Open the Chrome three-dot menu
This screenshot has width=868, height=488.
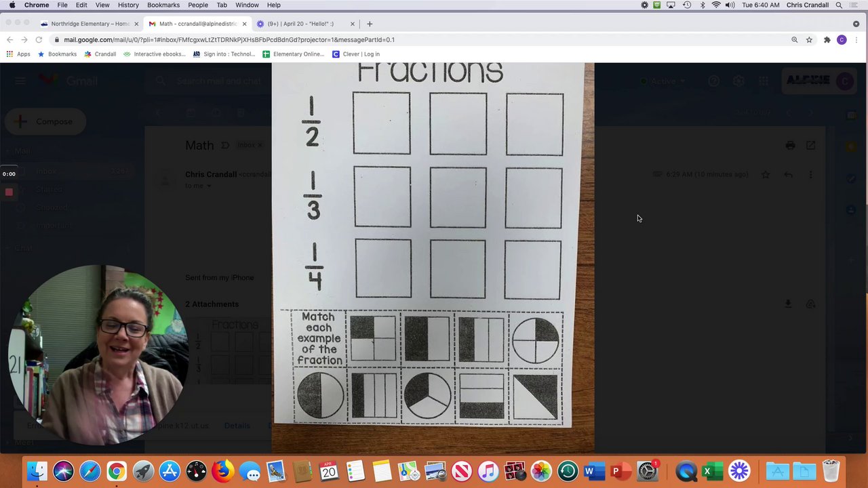click(x=856, y=40)
